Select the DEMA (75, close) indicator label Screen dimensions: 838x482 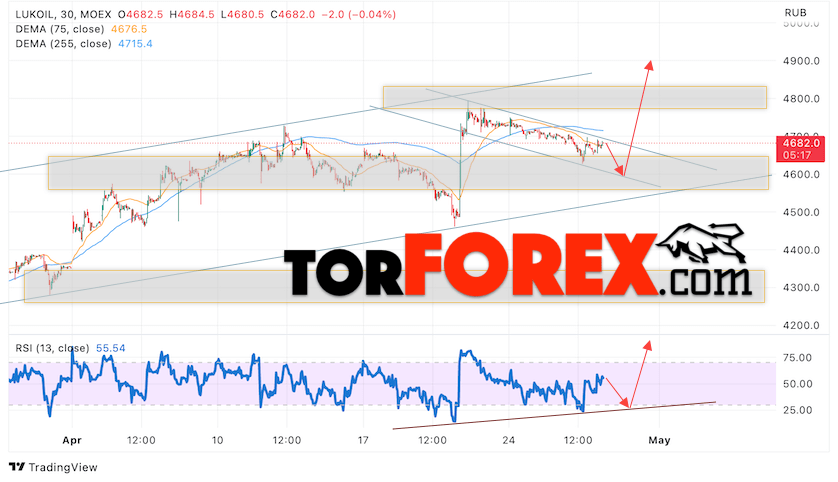pos(60,29)
